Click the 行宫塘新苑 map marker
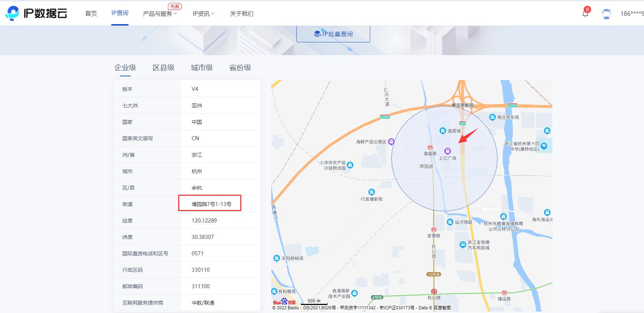This screenshot has width=644, height=313. pos(371,192)
